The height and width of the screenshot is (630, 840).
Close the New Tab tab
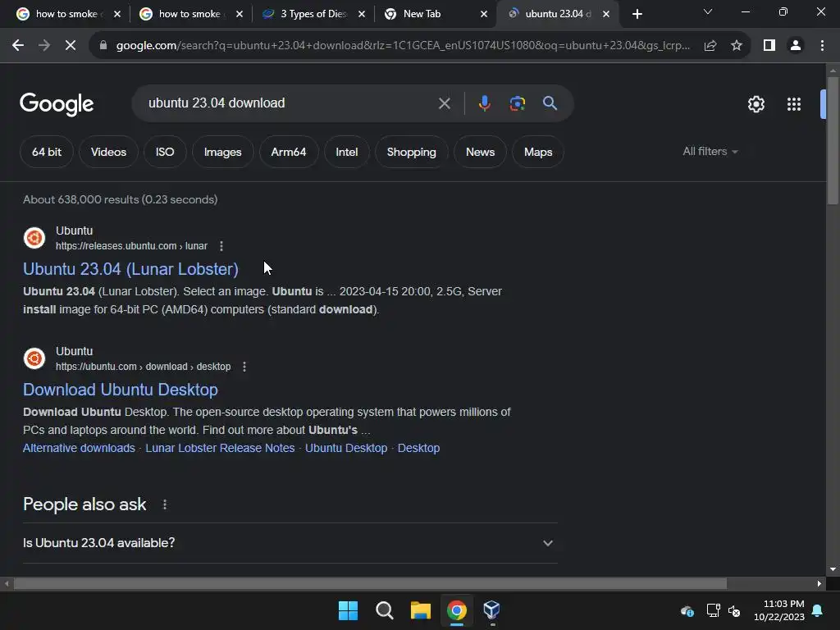484,15
